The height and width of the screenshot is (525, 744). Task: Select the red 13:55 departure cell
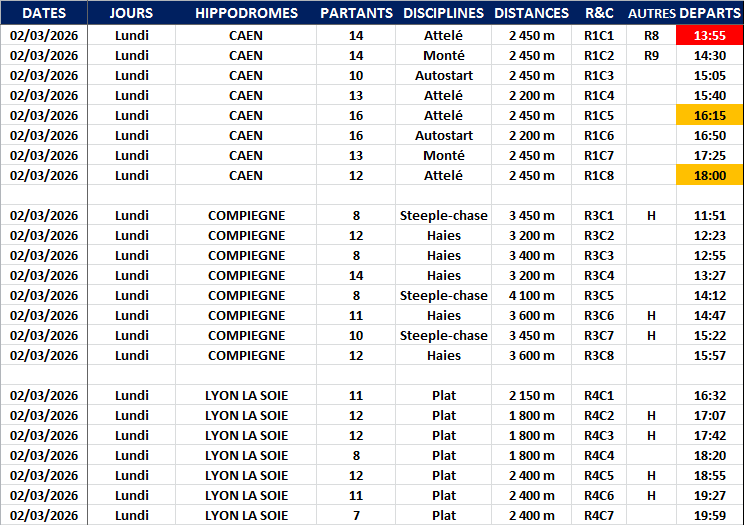click(x=709, y=35)
